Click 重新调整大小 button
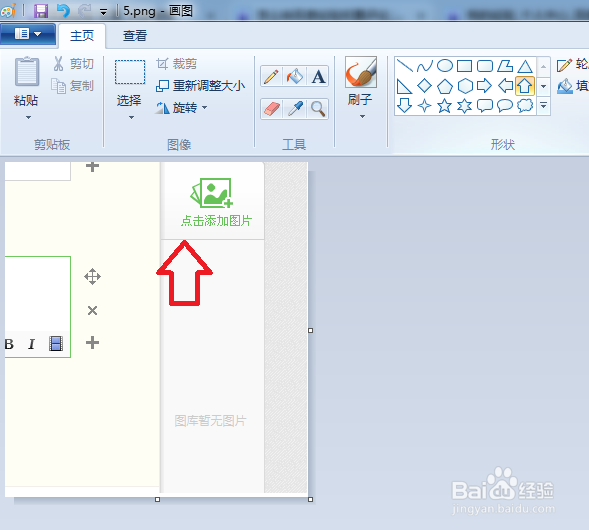Viewport: 589px width, 530px height. 200,86
